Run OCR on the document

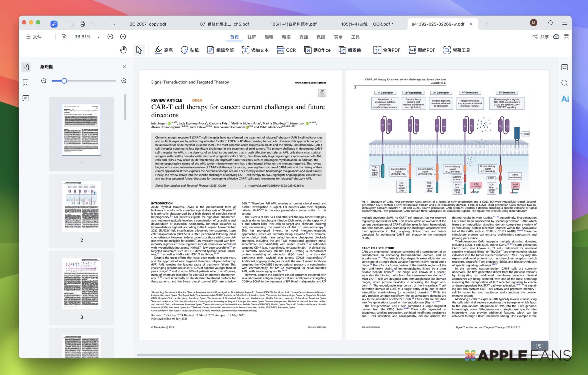(x=286, y=50)
